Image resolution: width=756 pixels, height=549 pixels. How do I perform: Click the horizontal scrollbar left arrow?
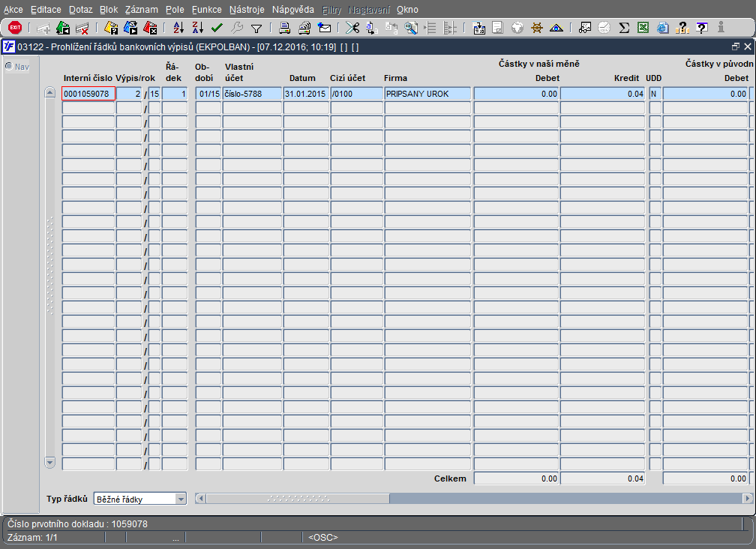click(200, 499)
